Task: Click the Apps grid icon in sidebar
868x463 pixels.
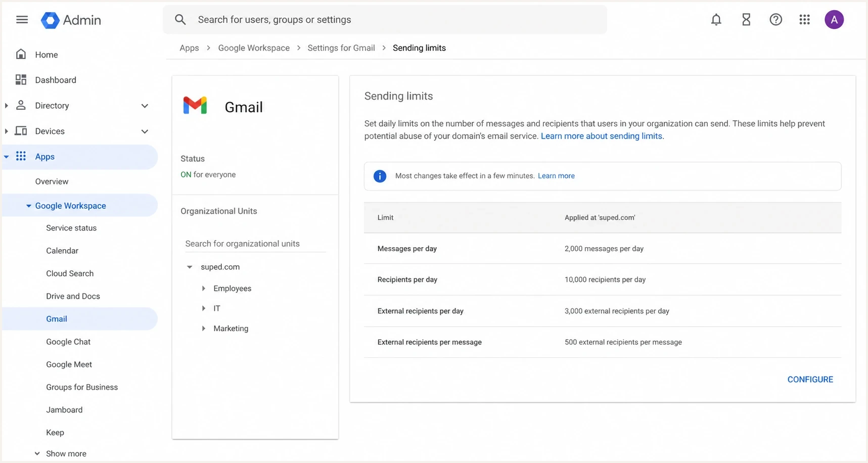Action: click(x=21, y=156)
